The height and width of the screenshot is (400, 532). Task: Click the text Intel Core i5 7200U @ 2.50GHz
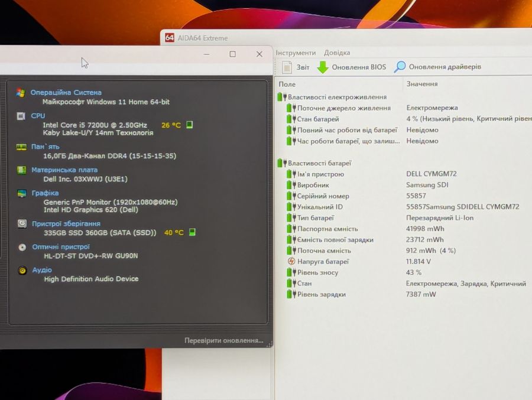(x=95, y=125)
